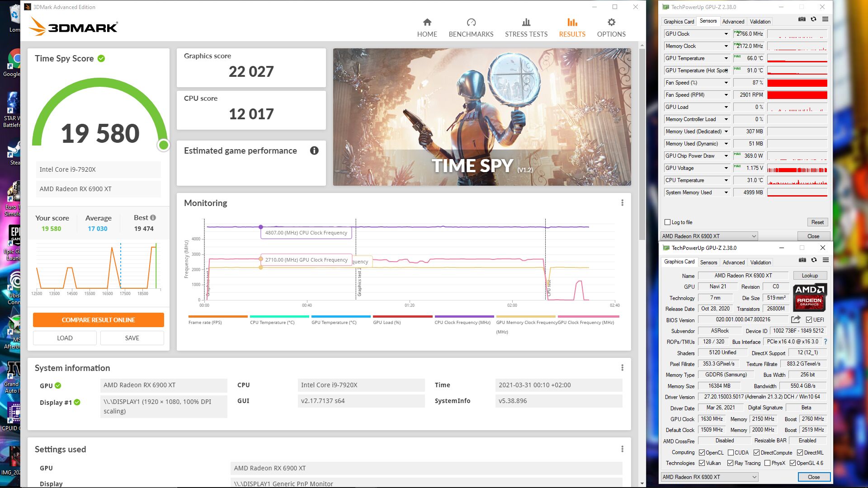Open GPU selector in lower GPU-Z window

(709, 477)
